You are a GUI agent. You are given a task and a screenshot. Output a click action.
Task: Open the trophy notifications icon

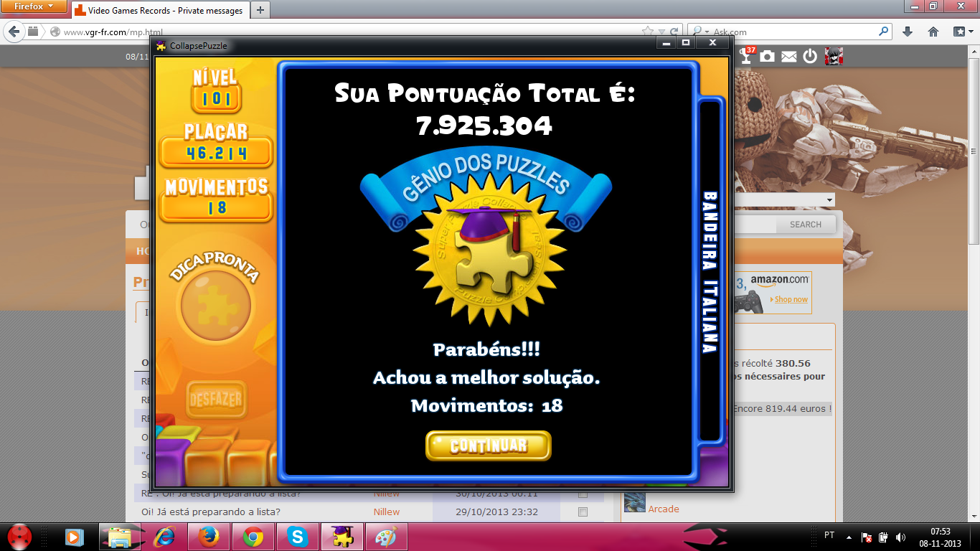(748, 56)
